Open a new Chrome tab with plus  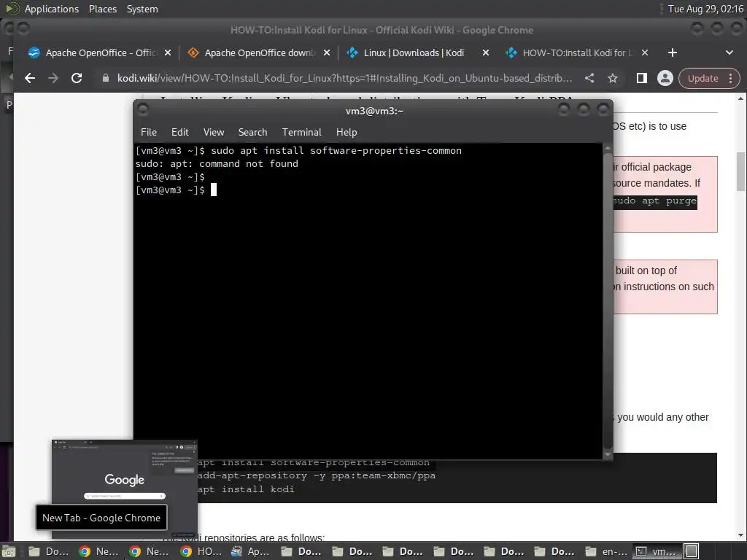point(672,52)
